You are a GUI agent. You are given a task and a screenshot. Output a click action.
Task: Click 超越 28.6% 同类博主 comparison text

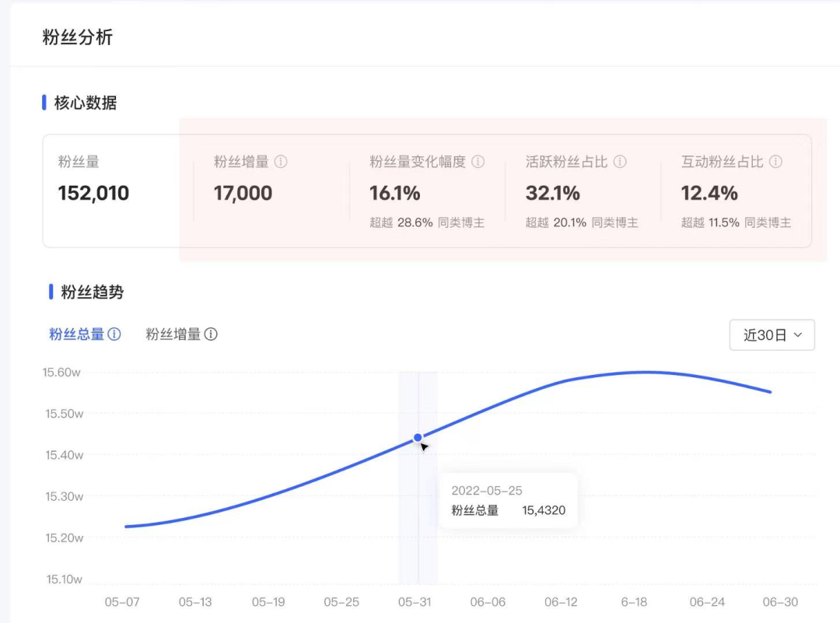(427, 223)
